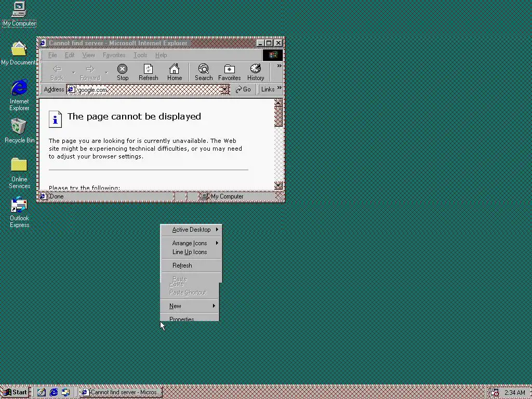The height and width of the screenshot is (399, 532).
Task: Stop page loading in Internet Explorer
Action: [x=123, y=73]
